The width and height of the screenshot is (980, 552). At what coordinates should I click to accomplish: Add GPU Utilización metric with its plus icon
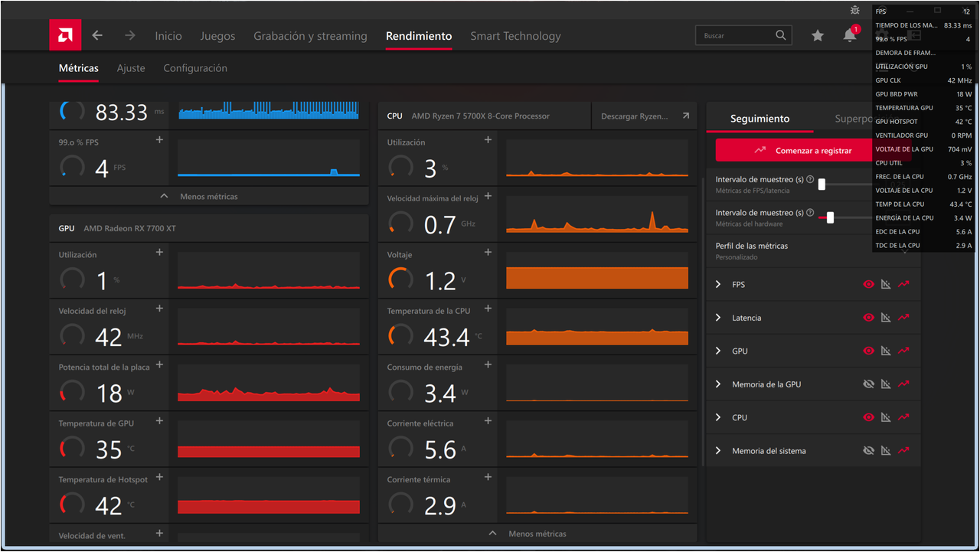click(x=159, y=253)
